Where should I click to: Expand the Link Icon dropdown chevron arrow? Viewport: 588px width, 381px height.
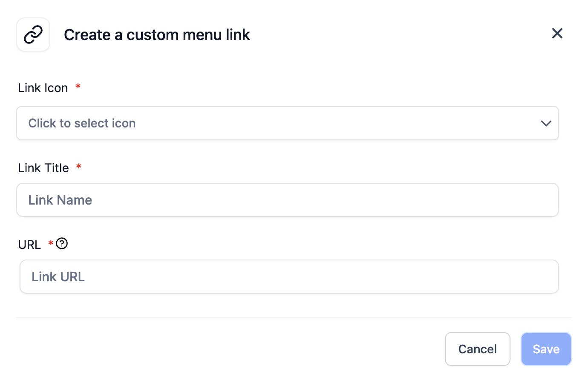pos(546,124)
